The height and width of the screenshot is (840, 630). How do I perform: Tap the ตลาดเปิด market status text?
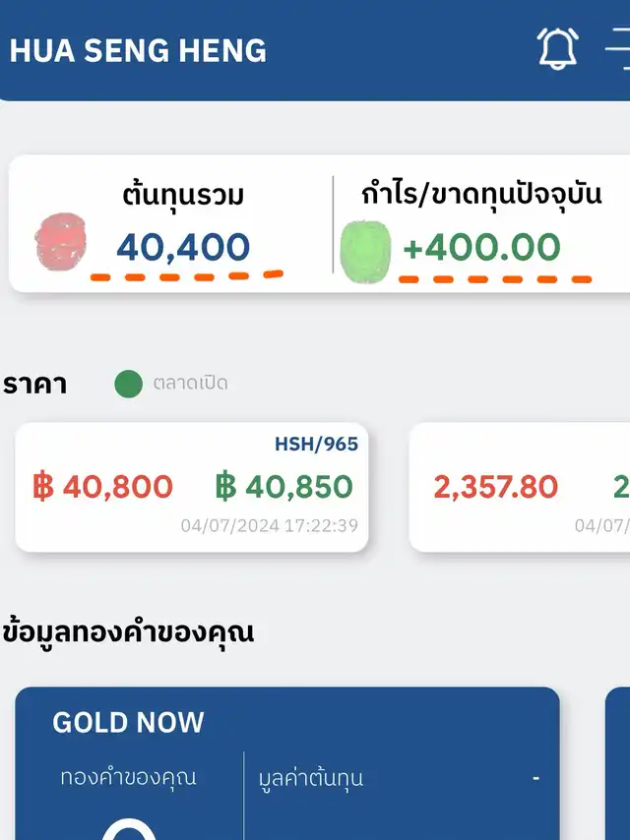click(x=190, y=384)
